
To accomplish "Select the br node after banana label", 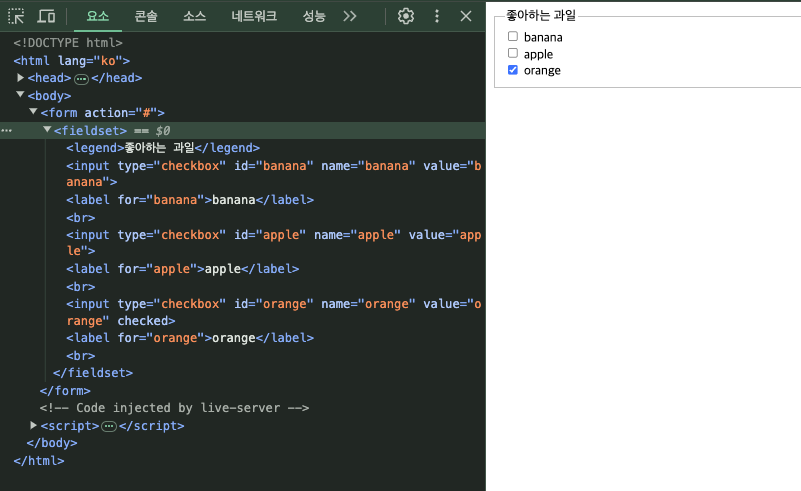I will 81,218.
